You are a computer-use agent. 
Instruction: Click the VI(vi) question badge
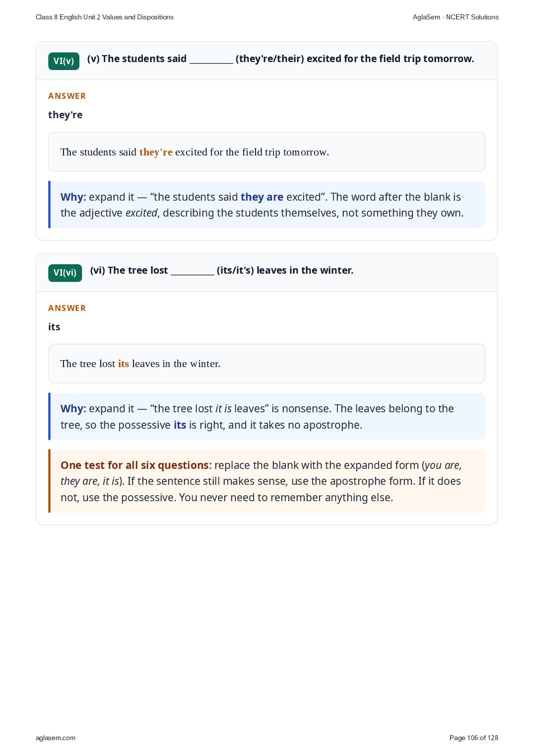point(65,273)
